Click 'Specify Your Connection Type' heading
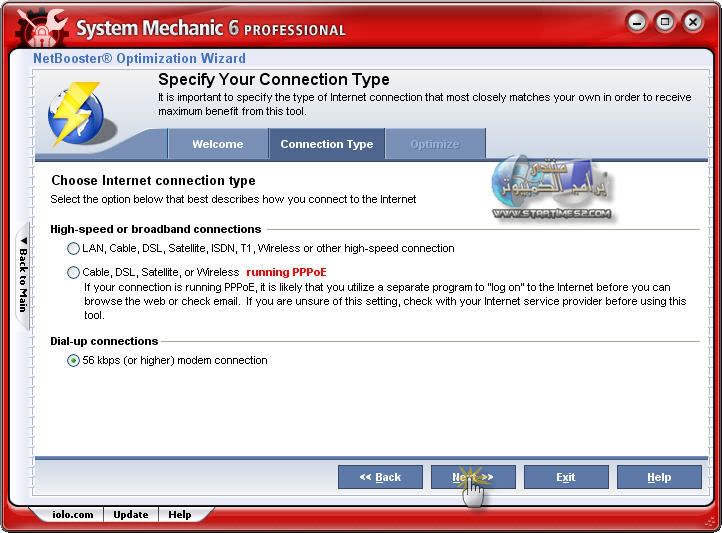The width and height of the screenshot is (722, 533). [274, 79]
